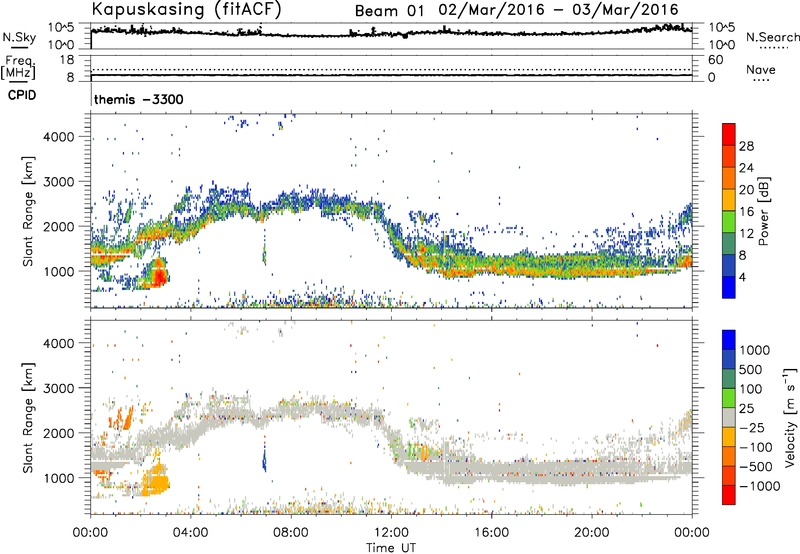Click the '28' tick on the Power scale
This screenshot has width=800, height=554.
point(746,146)
